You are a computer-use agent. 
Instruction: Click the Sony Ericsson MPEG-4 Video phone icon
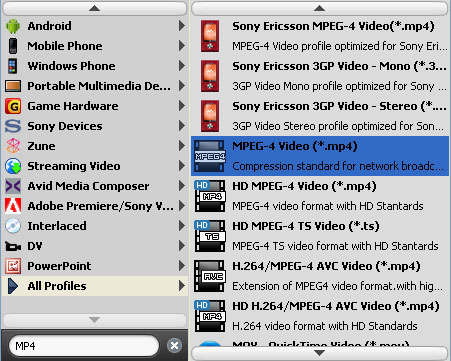210,36
